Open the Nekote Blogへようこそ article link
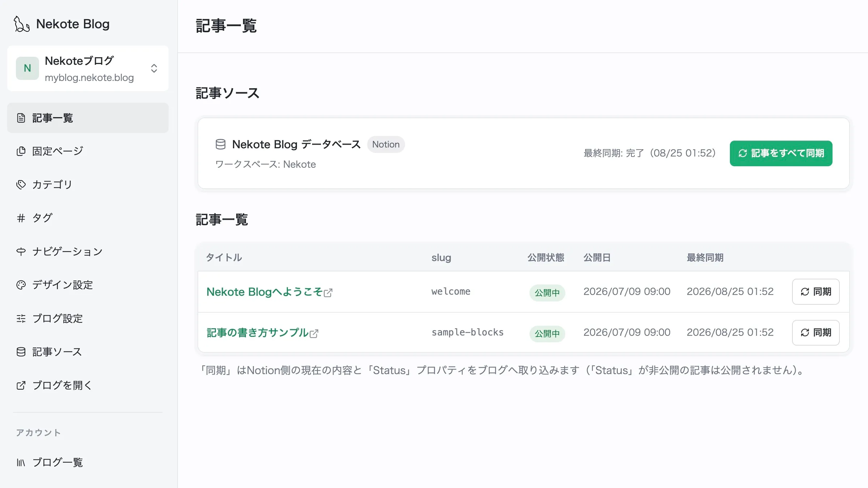Viewport: 868px width, 488px height. (x=264, y=292)
